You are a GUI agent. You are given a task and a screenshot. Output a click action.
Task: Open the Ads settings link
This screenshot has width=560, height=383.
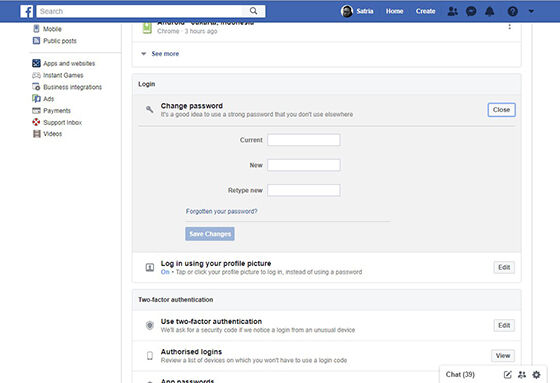[49, 99]
